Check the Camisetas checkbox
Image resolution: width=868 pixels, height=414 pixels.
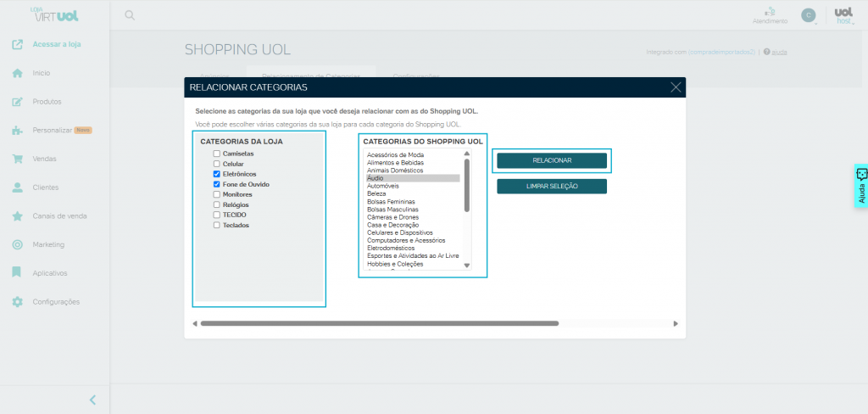[x=217, y=154]
